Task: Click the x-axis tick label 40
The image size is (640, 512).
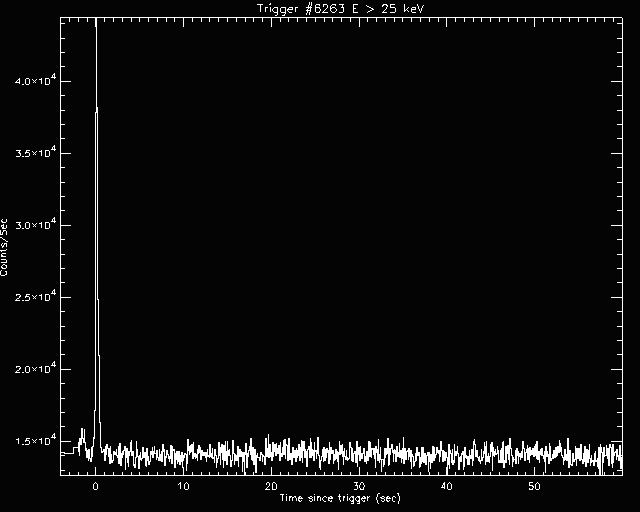Action: (x=447, y=486)
